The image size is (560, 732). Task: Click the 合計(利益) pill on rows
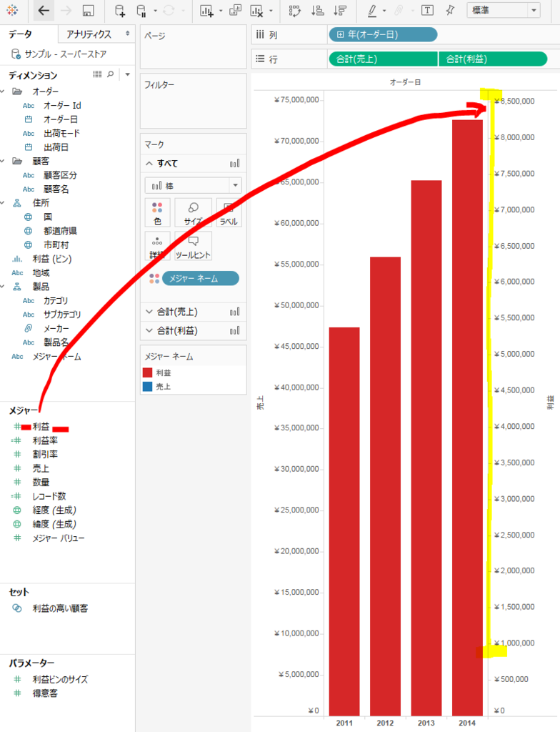click(x=493, y=59)
